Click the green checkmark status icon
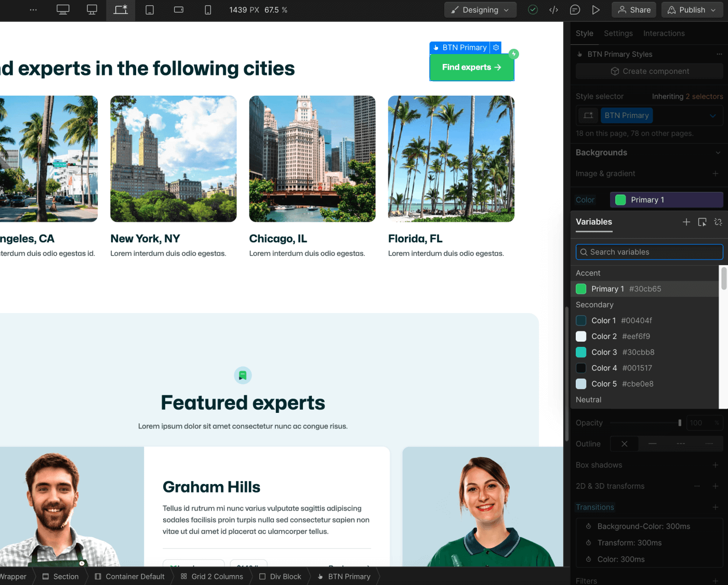728x585 pixels. point(533,10)
